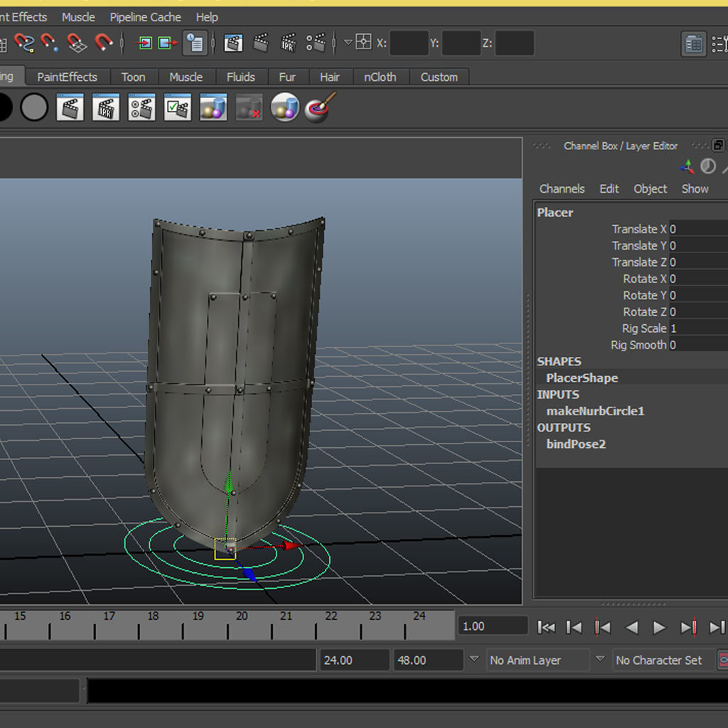Image resolution: width=728 pixels, height=728 pixels.
Task: Click the grayed-out shelf icon with red X
Action: [x=249, y=107]
